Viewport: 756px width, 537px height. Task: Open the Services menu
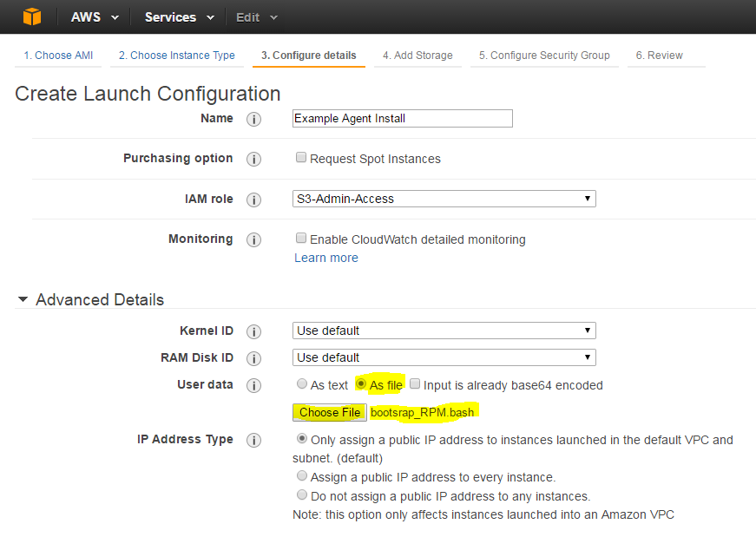(180, 17)
